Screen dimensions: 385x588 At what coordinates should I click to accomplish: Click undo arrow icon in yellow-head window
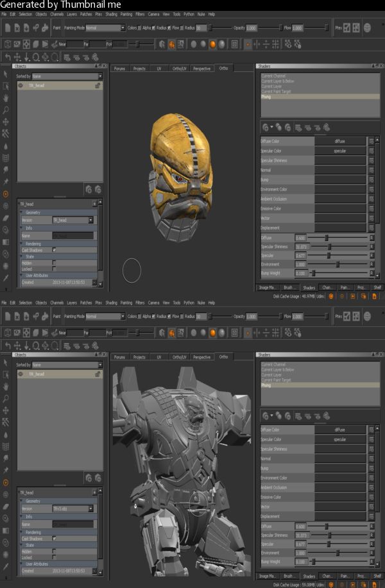8,57
